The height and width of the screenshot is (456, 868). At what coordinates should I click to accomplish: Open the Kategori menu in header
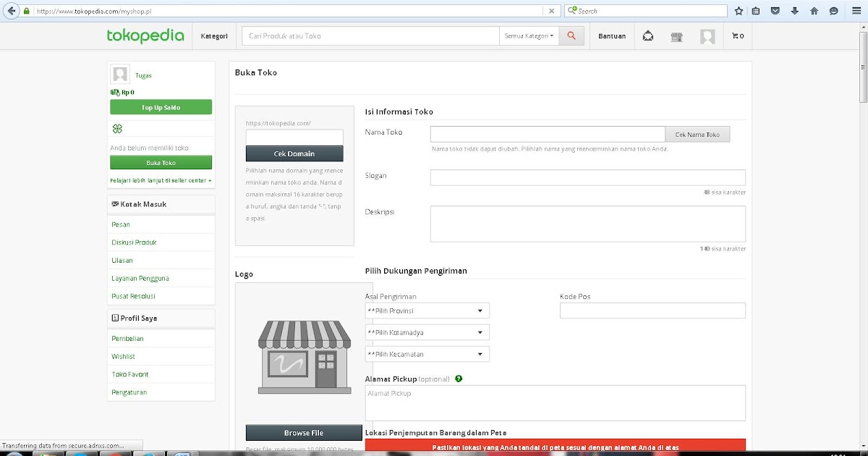pyautogui.click(x=214, y=36)
